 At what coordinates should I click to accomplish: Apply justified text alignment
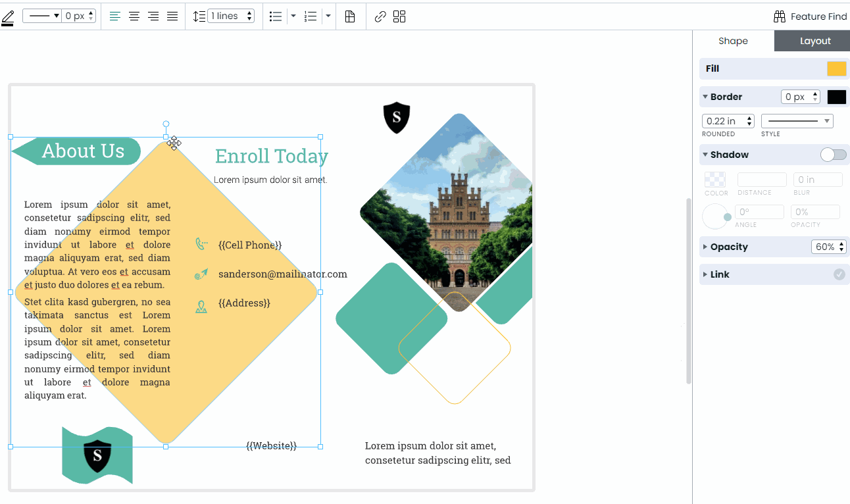[x=172, y=16]
